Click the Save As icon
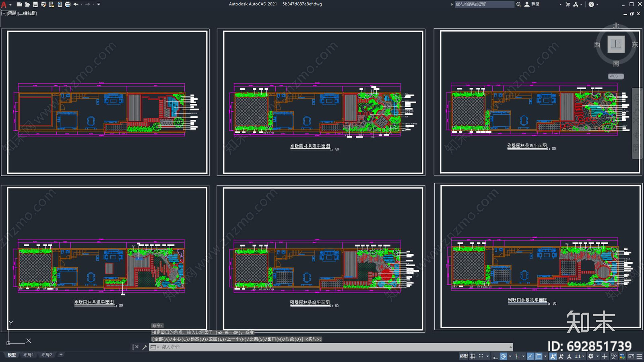 [43, 4]
